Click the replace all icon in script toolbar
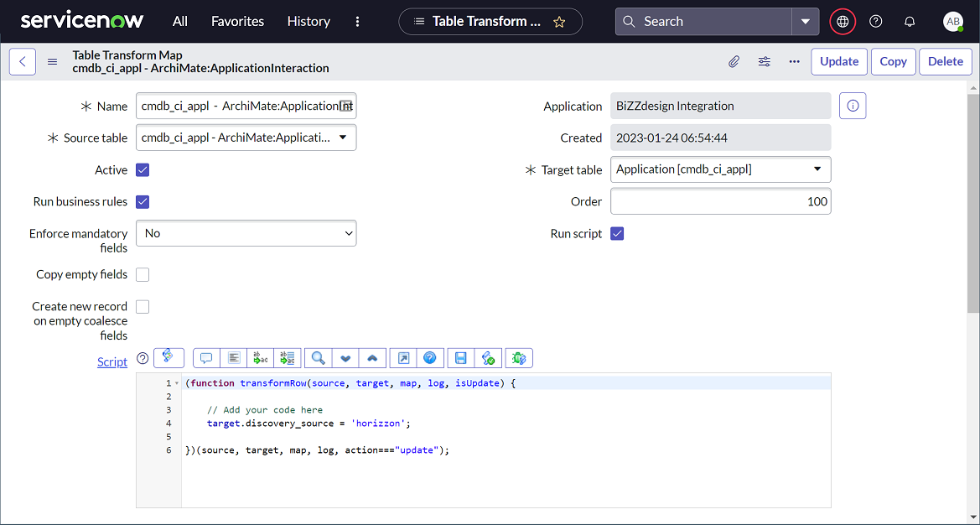The height and width of the screenshot is (525, 980). pos(288,358)
